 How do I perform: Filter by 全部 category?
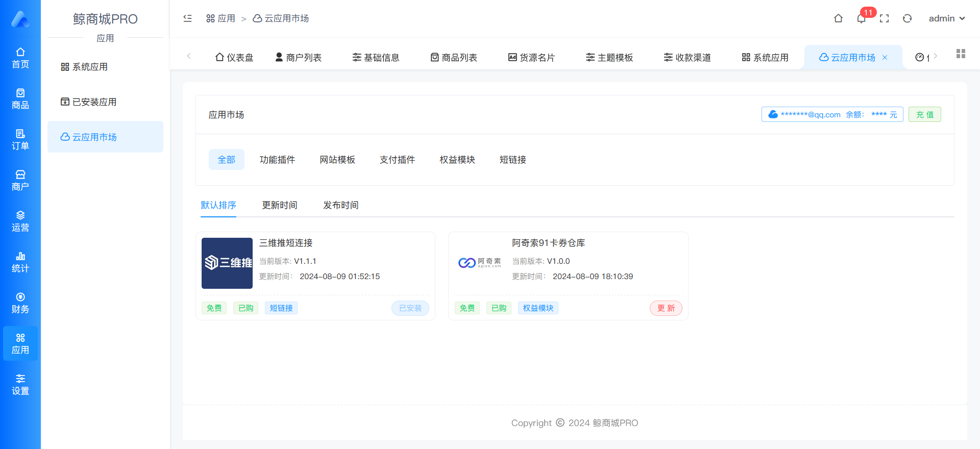227,160
